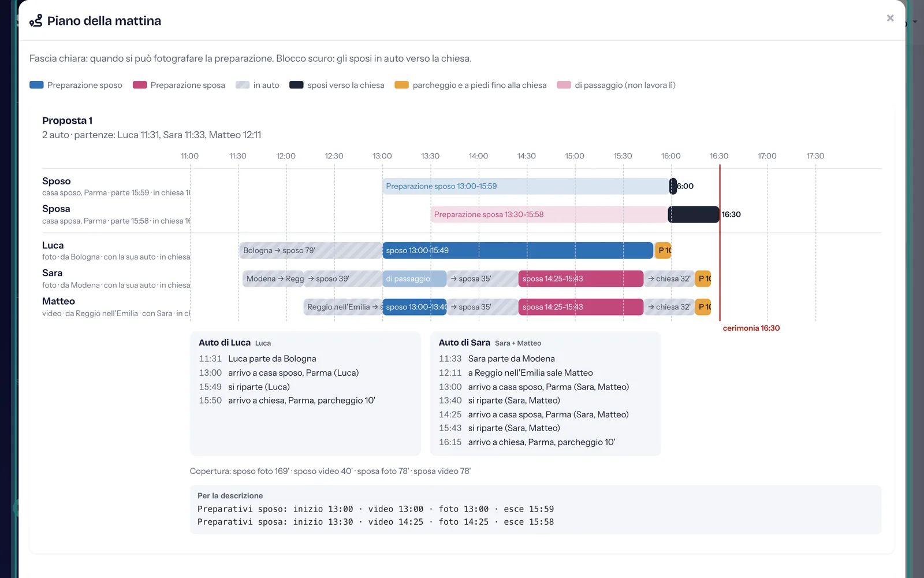Click Sara's 'di passaggio' block

click(414, 279)
